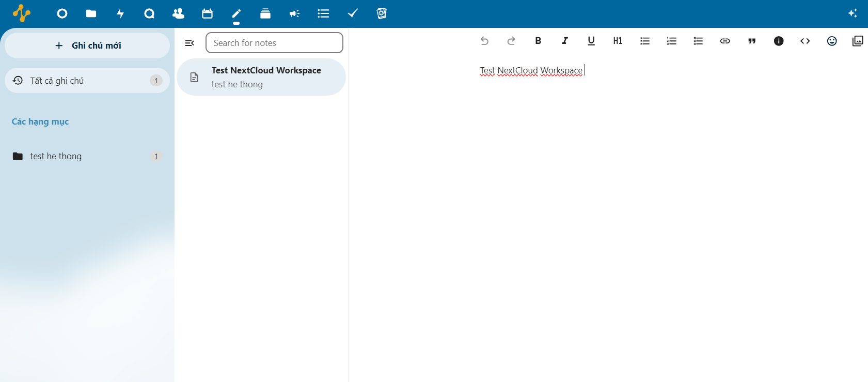Open the emoji picker
The image size is (868, 382).
(832, 41)
